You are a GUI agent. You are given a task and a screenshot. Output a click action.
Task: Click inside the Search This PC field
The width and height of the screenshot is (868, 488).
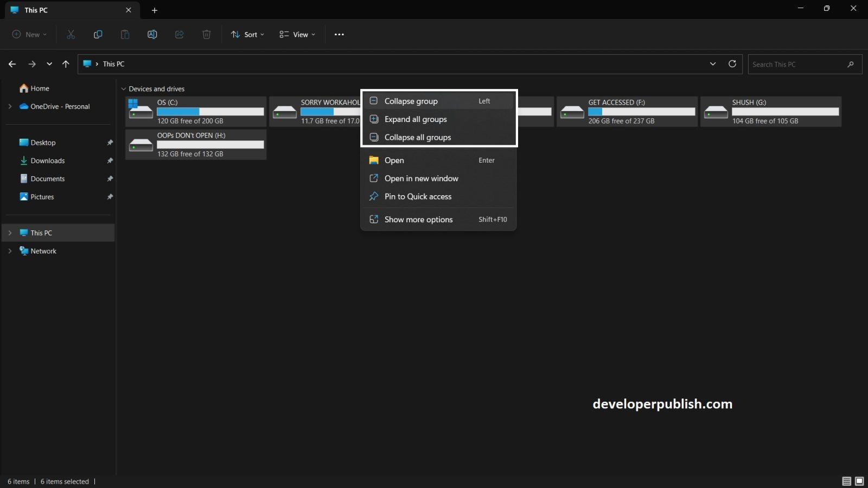797,64
